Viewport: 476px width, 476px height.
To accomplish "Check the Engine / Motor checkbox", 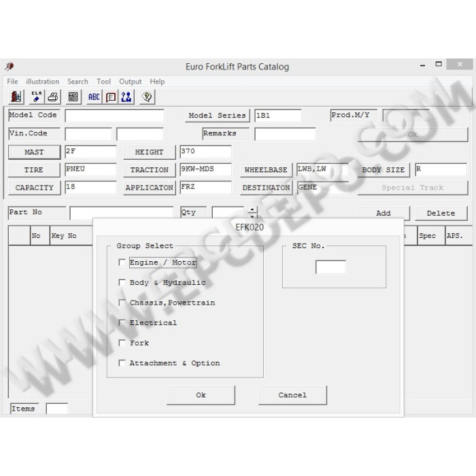I will tap(122, 262).
